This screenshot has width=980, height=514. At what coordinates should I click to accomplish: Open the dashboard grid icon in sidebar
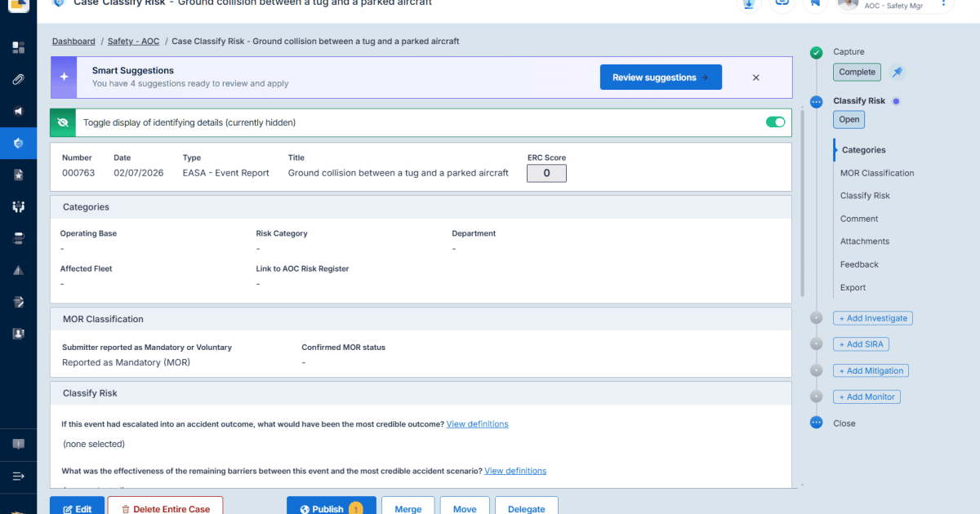18,47
